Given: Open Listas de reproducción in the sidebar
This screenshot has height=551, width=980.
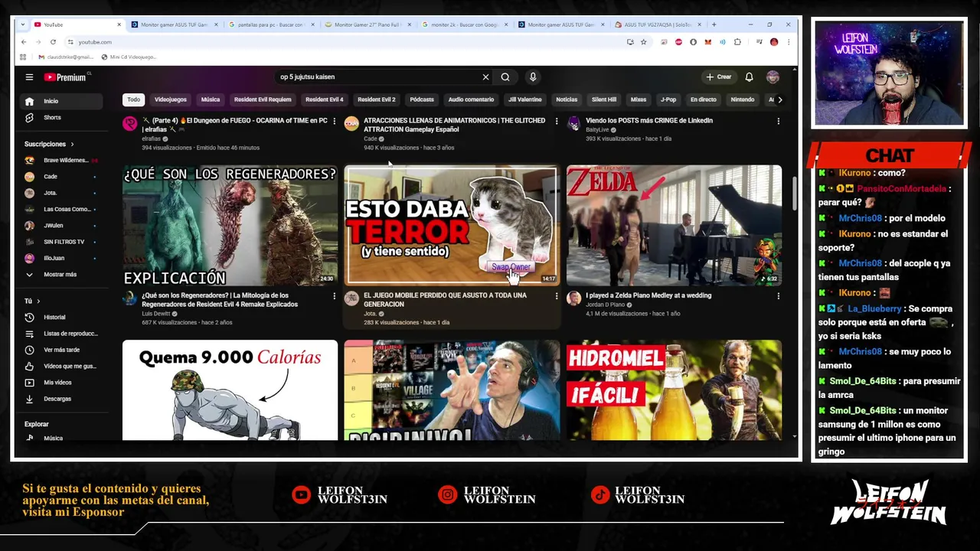Looking at the screenshot, I should [62, 334].
